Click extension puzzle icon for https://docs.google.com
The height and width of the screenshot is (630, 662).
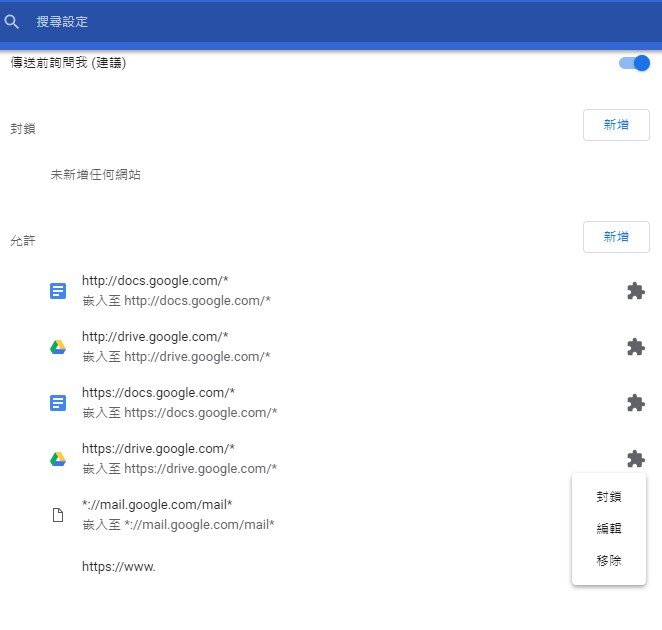tap(635, 403)
